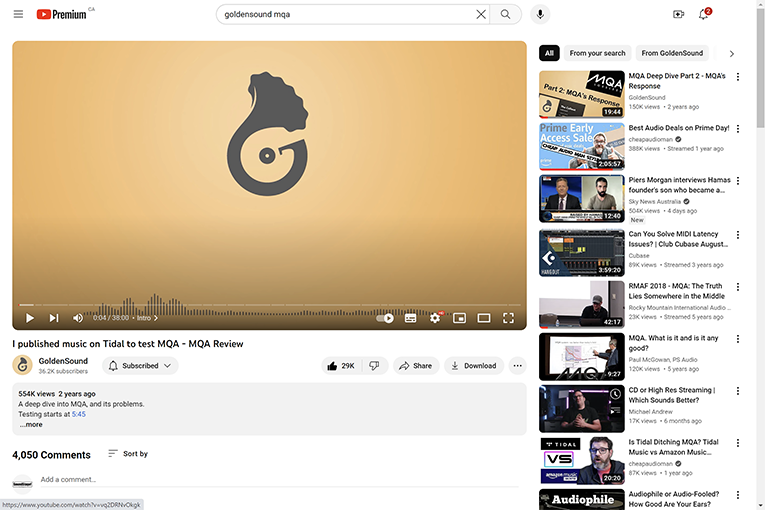Open cheapaudioman channel under Prime Day video

[x=650, y=139]
